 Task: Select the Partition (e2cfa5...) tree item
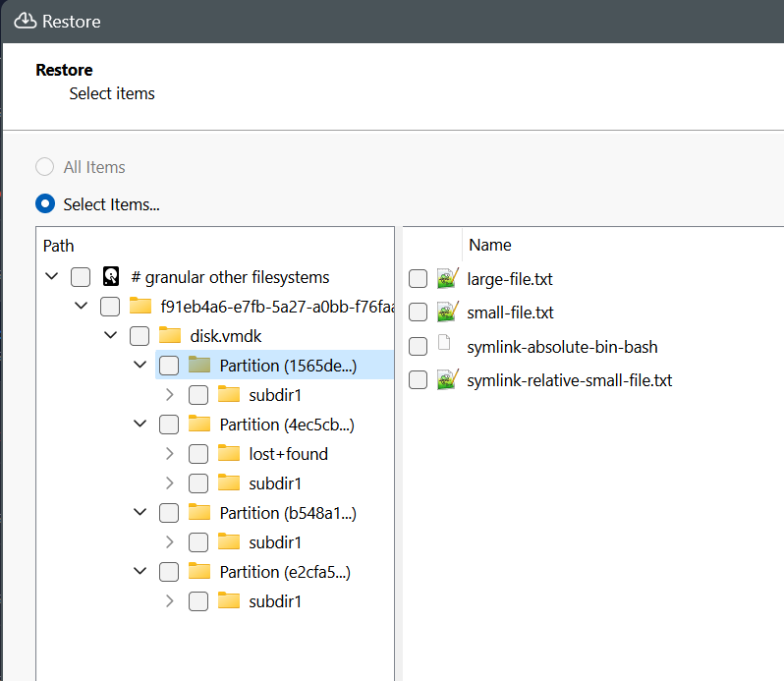pos(286,572)
